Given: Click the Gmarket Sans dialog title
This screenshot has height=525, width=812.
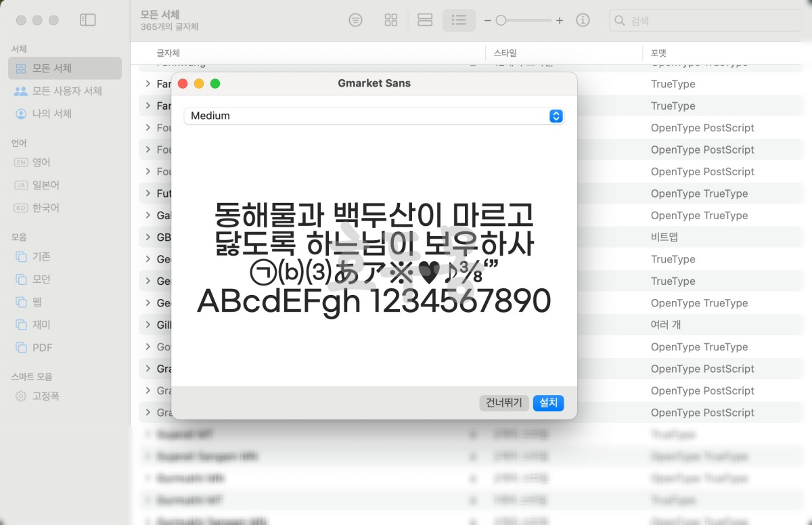Looking at the screenshot, I should coord(374,83).
